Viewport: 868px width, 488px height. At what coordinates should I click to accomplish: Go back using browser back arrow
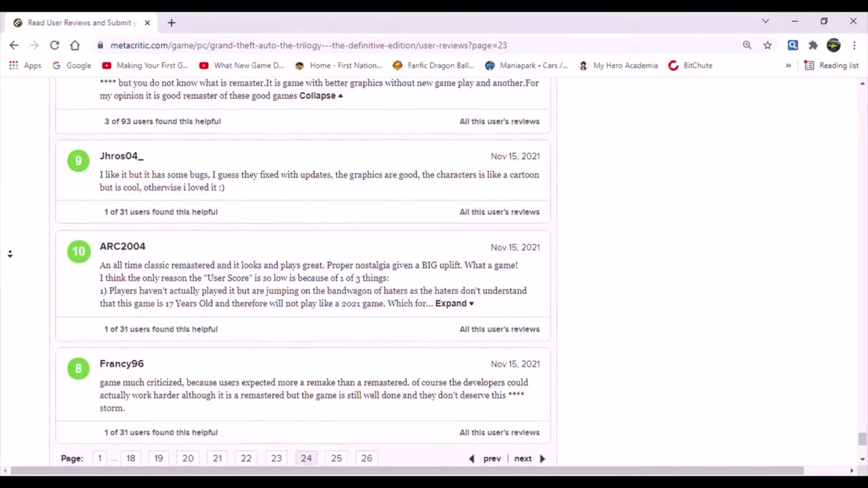point(14,45)
